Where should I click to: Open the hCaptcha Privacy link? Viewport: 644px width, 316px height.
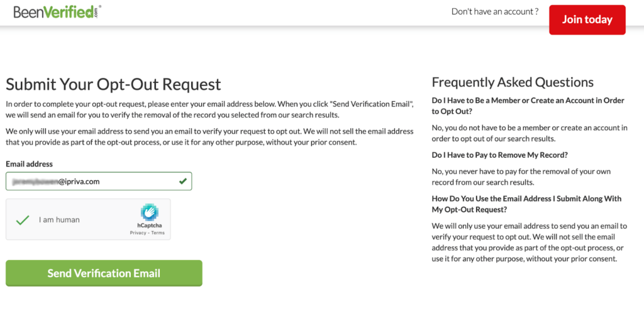tap(138, 233)
